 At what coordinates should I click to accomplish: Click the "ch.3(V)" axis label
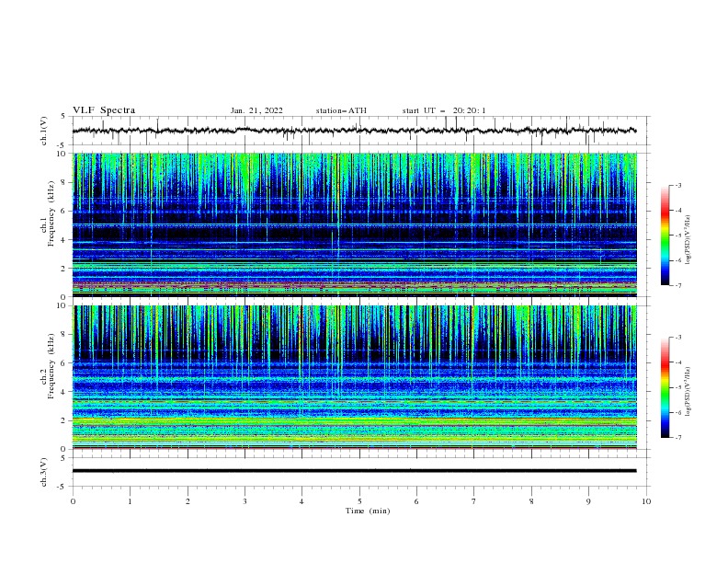click(x=44, y=472)
